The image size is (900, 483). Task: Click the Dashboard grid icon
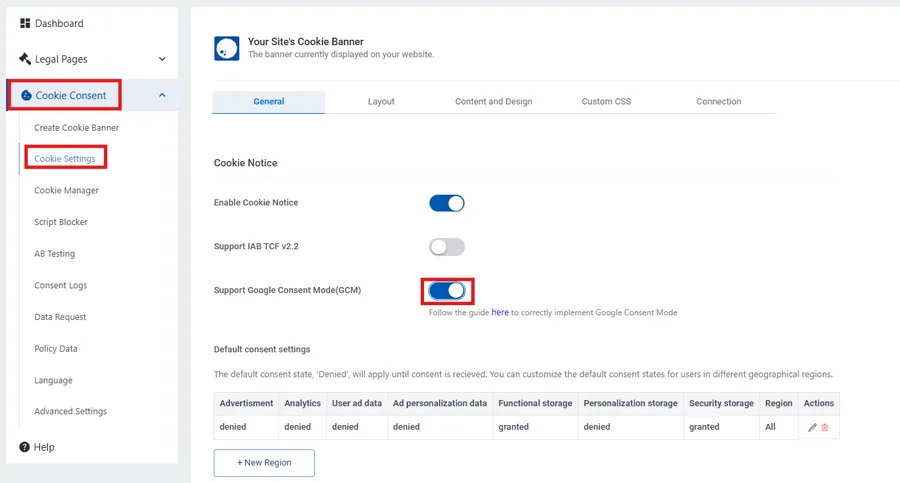point(25,23)
